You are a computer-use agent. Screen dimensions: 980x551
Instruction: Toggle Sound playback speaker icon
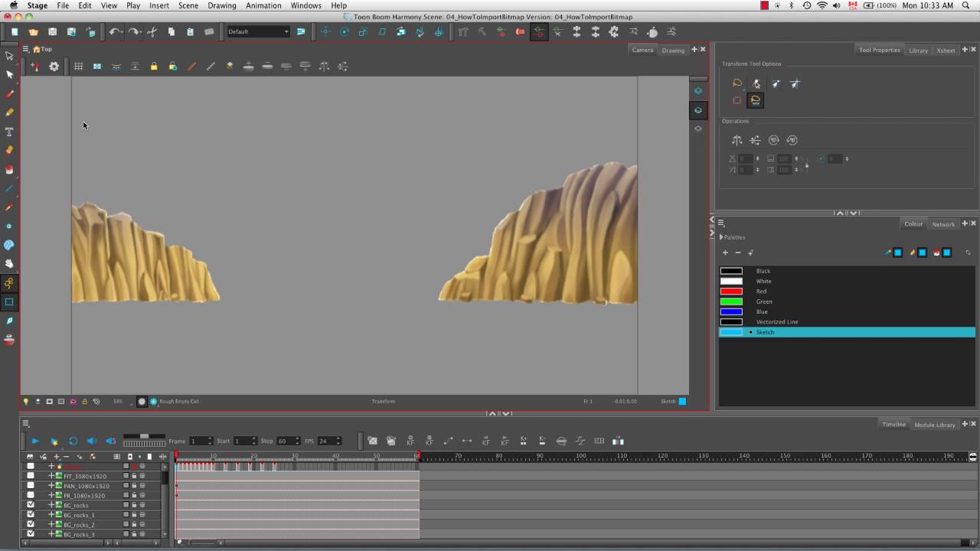point(91,441)
